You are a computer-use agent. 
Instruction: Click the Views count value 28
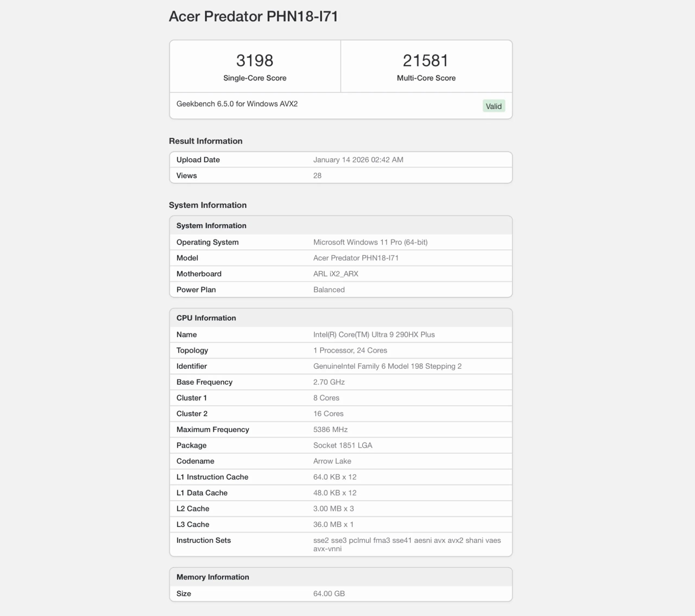point(317,176)
